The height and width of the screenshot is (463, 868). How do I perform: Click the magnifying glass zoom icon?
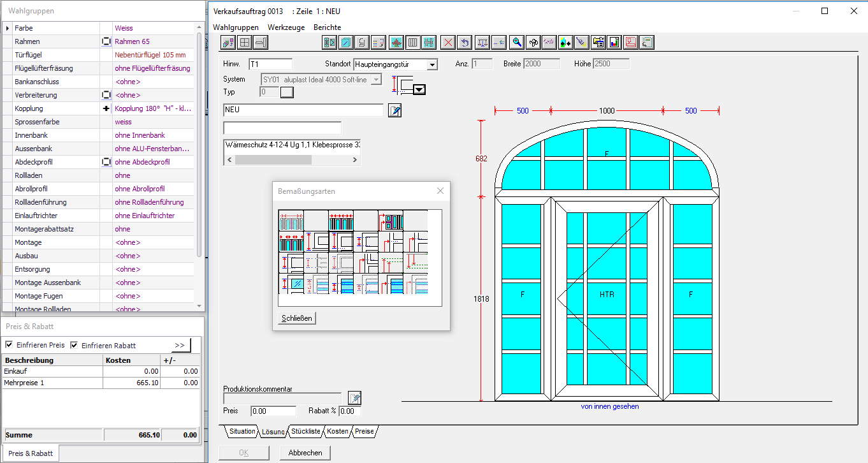[517, 43]
